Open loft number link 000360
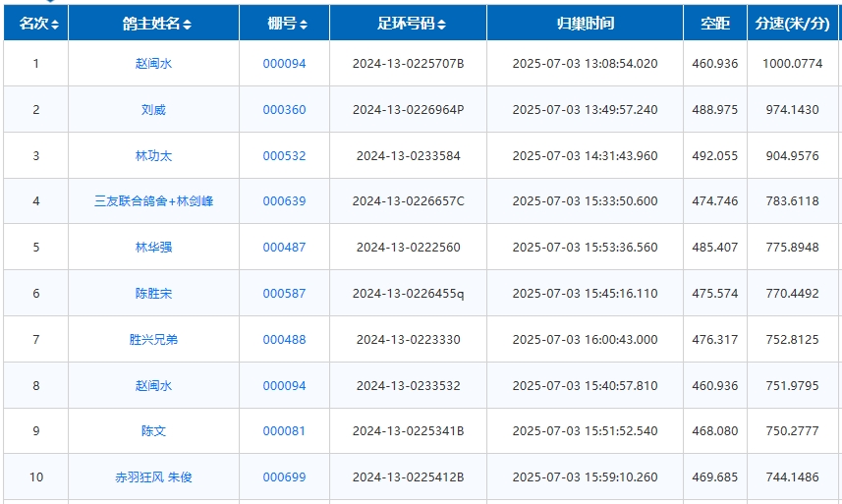This screenshot has height=504, width=842. coord(284,110)
